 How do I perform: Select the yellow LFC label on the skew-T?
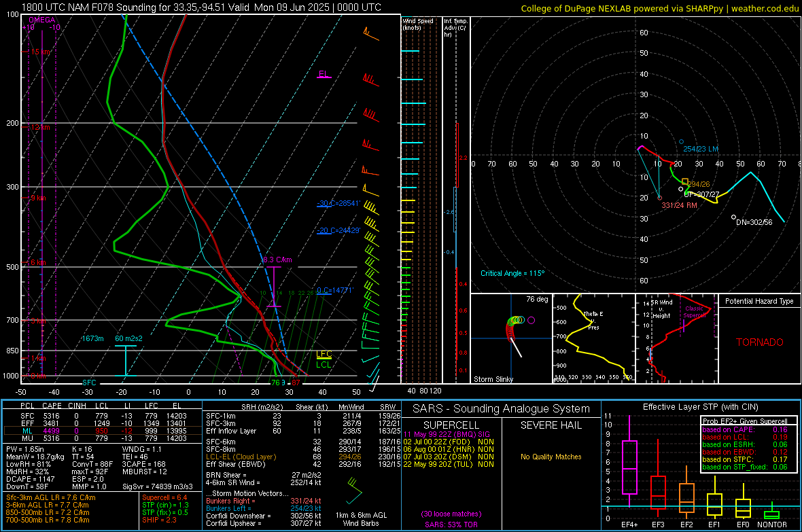click(x=324, y=354)
